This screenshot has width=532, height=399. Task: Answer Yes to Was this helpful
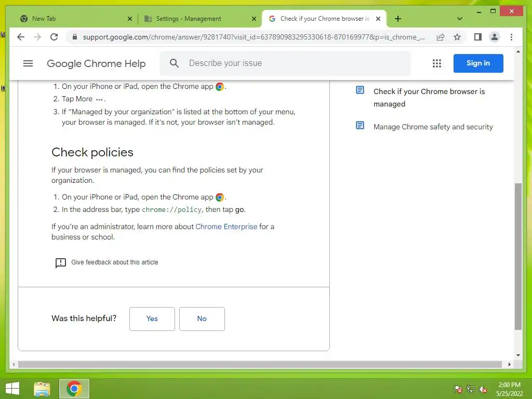click(152, 318)
